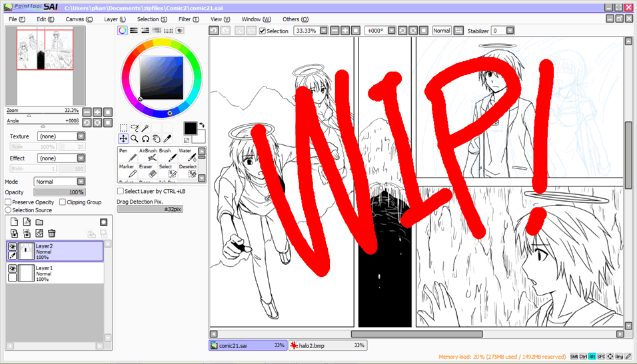Image resolution: width=637 pixels, height=364 pixels.
Task: Choose the Deselect pen tool
Action: pyautogui.click(x=188, y=171)
